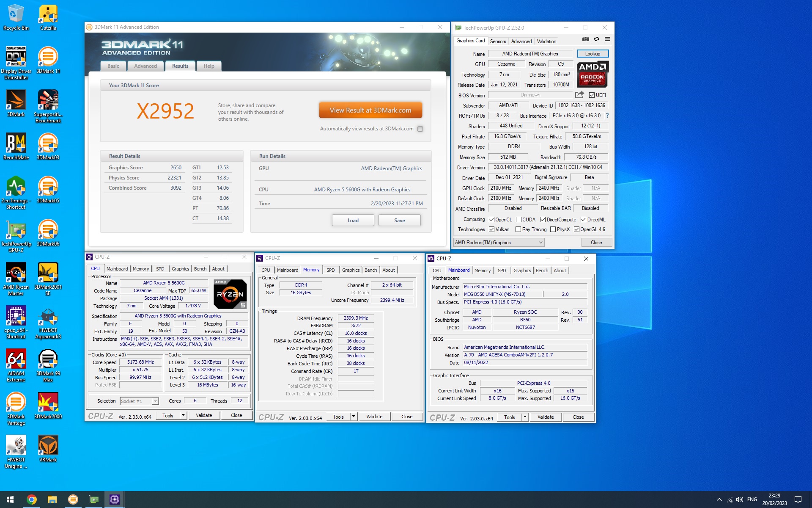Click the ENG language indicator
812x508 pixels.
(752, 500)
